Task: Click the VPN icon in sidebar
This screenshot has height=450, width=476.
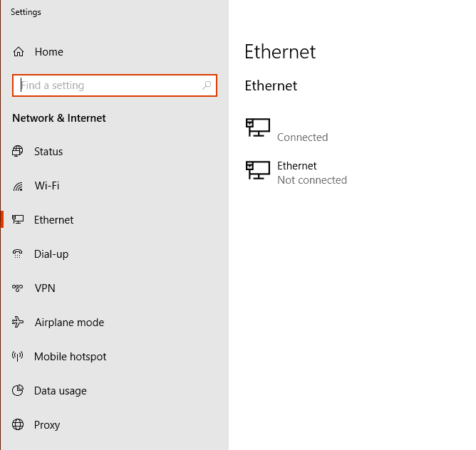Action: 18,288
